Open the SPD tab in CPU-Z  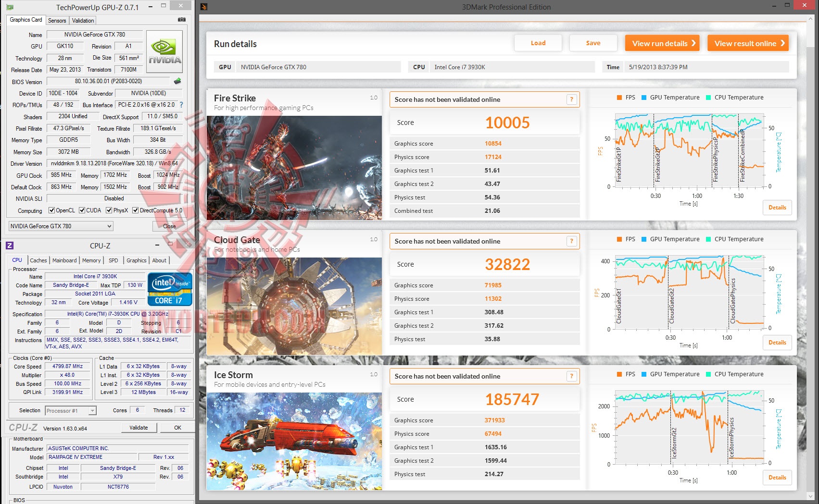click(x=113, y=260)
